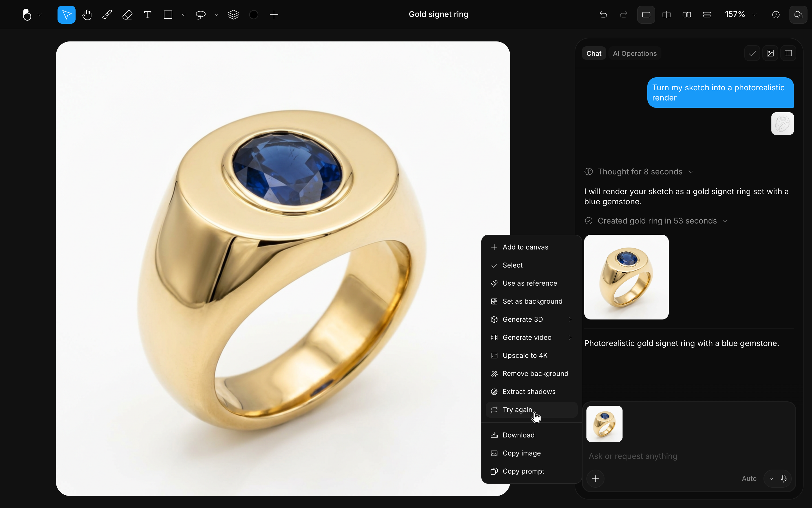Viewport: 812px width, 508px height.
Task: Switch to stacked rows view mode
Action: tap(707, 15)
